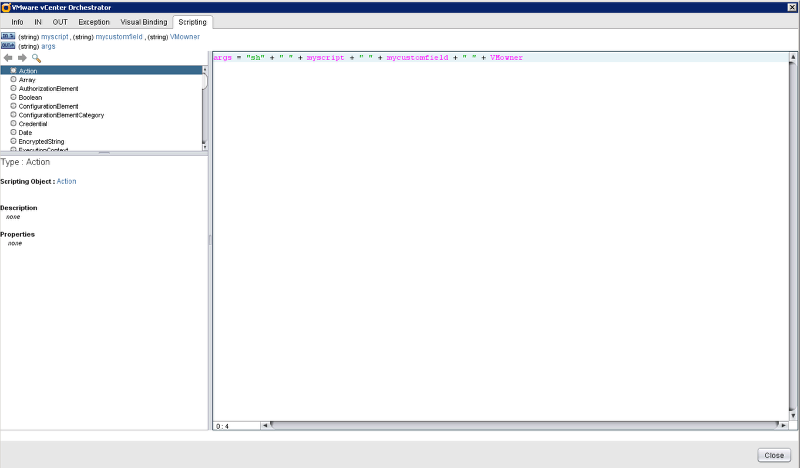Select Action in the type list
This screenshot has height=468, width=800.
[28, 71]
